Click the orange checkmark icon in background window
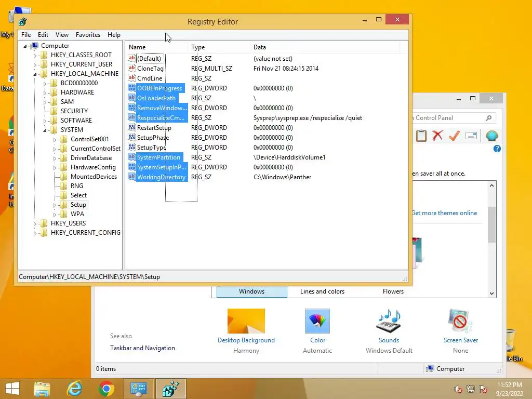 454,136
